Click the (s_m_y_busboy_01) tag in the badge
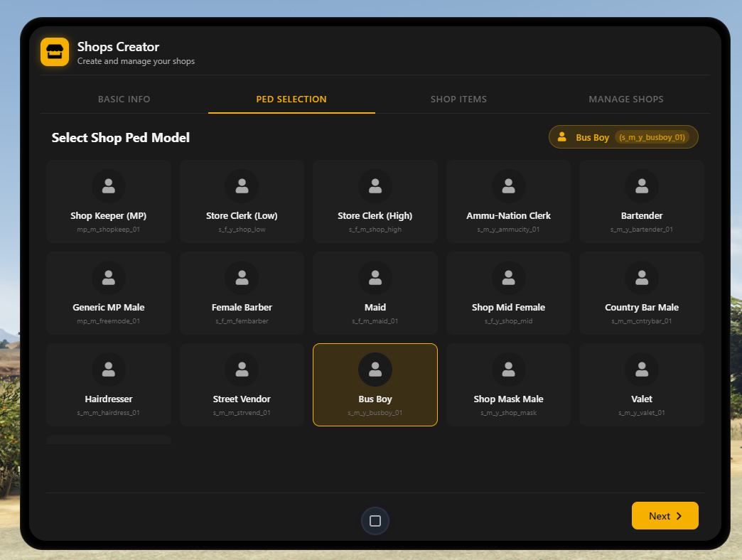Viewport: 742px width, 560px height. coord(652,137)
